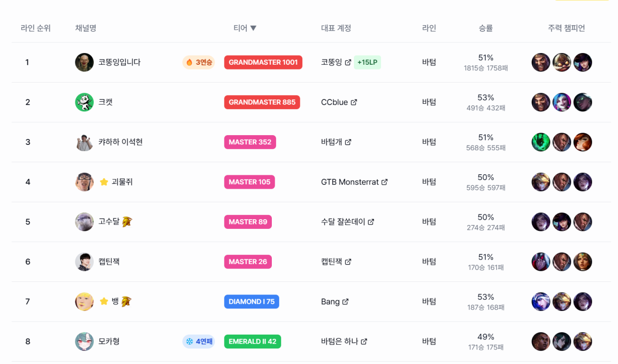The width and height of the screenshot is (618, 364).
Task: Click the EMERALD II 42 tier badge
Action: tap(253, 341)
